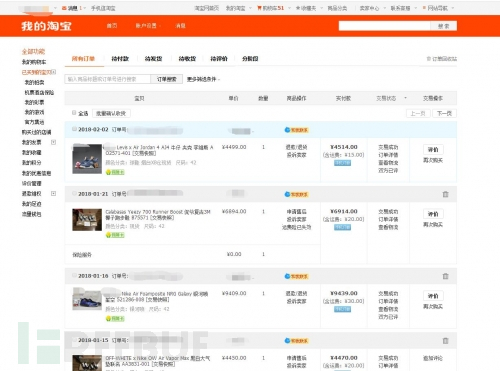Screen dimensions: 500x371
Task: Click buy again under the ¥4514.00 order
Action: [433, 160]
